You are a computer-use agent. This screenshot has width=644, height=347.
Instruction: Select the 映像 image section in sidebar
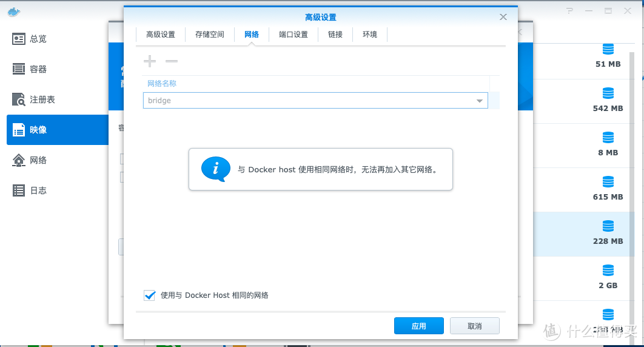click(x=58, y=130)
